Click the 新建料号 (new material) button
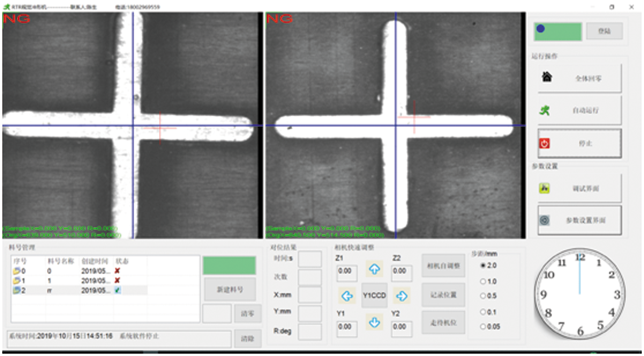The width and height of the screenshot is (644, 356). (230, 290)
